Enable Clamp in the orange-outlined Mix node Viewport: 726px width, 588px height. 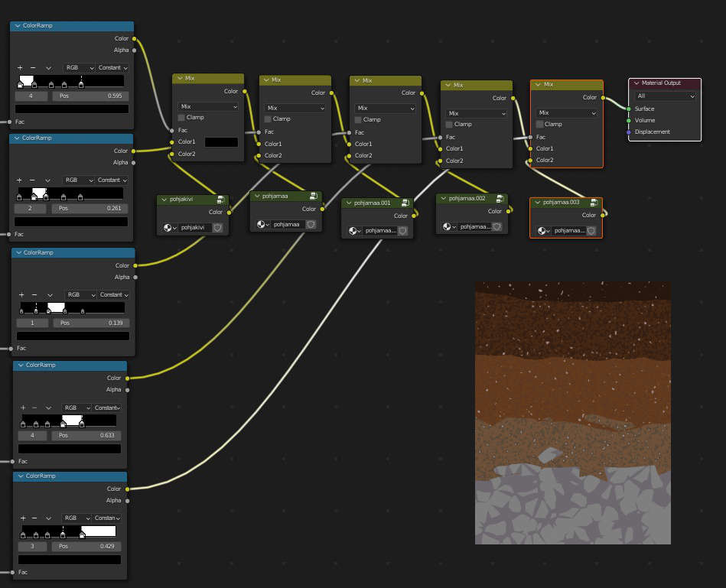pos(540,124)
